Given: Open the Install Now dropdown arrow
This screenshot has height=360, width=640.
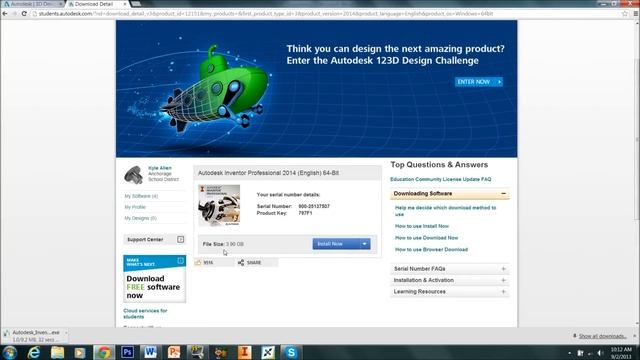Looking at the screenshot, I should 364,244.
